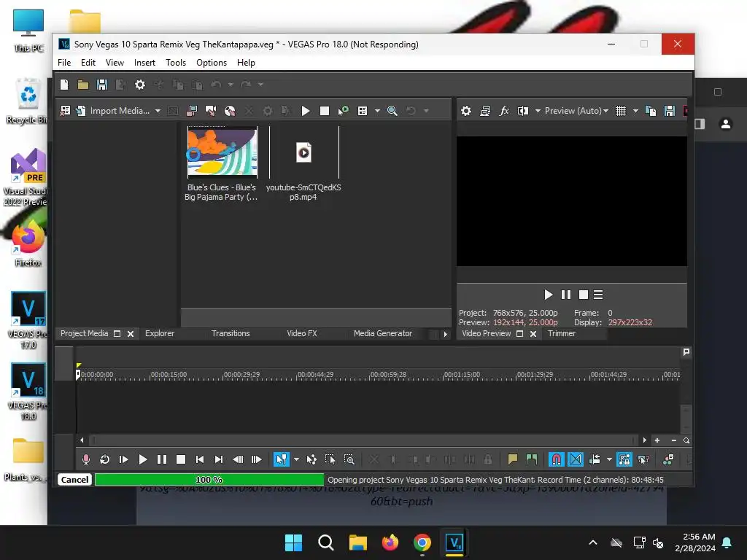Click the Record microphone icon
This screenshot has height=560, width=747.
click(86, 459)
